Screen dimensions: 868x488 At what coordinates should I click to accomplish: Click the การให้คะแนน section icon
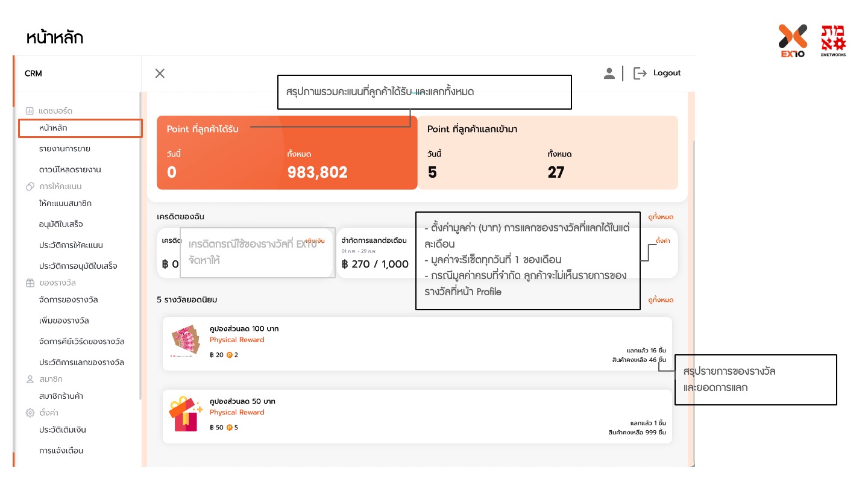click(x=30, y=187)
